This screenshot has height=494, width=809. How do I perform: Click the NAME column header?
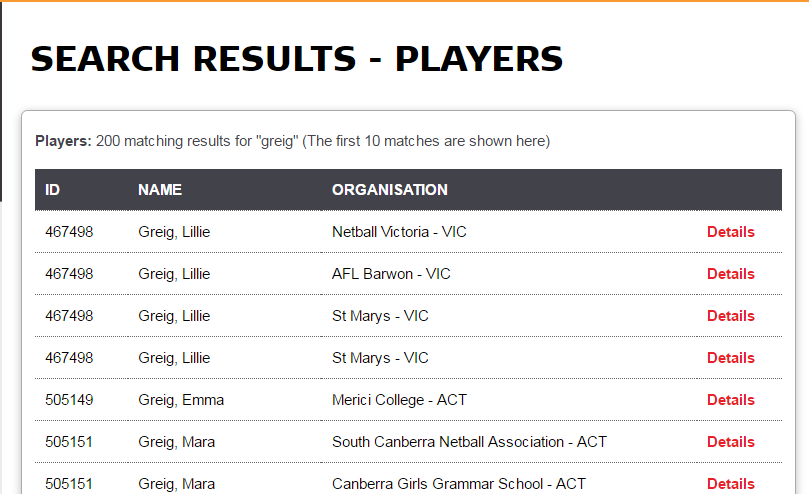(160, 190)
